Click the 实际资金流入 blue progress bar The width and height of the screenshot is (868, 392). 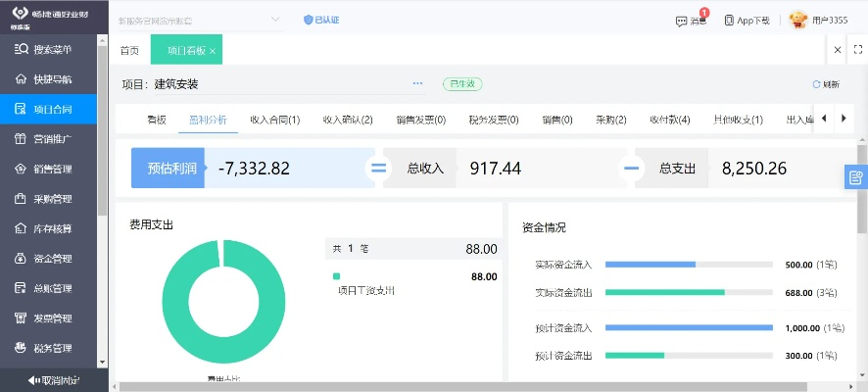(x=651, y=265)
